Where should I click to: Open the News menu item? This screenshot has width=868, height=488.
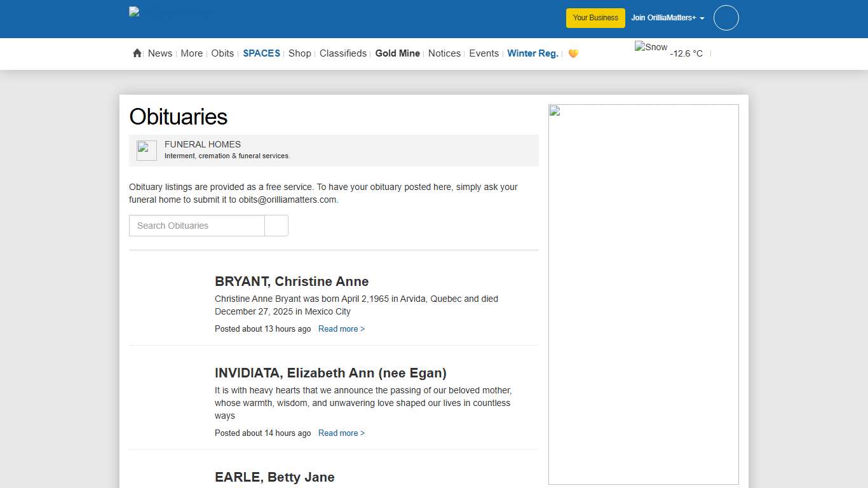tap(160, 53)
